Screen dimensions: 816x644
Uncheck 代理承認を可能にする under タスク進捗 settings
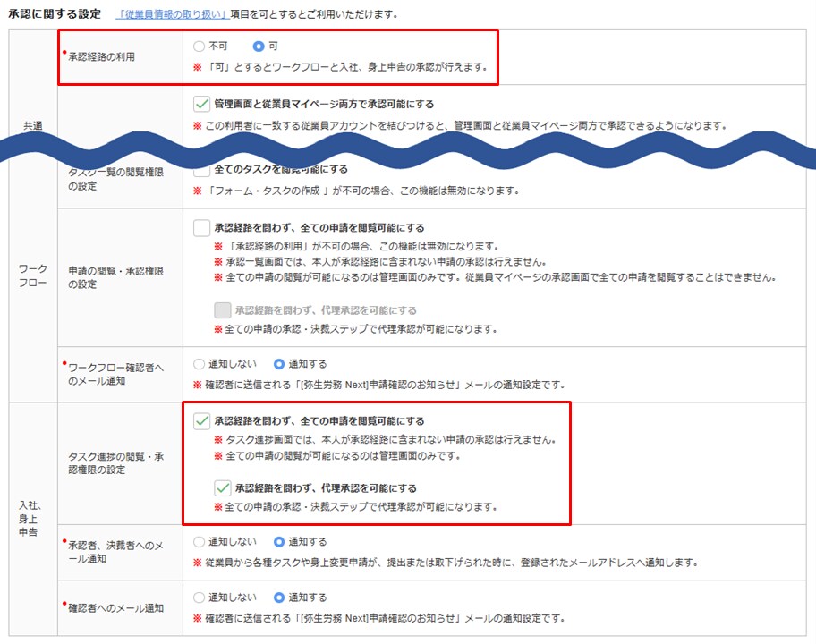tap(223, 488)
